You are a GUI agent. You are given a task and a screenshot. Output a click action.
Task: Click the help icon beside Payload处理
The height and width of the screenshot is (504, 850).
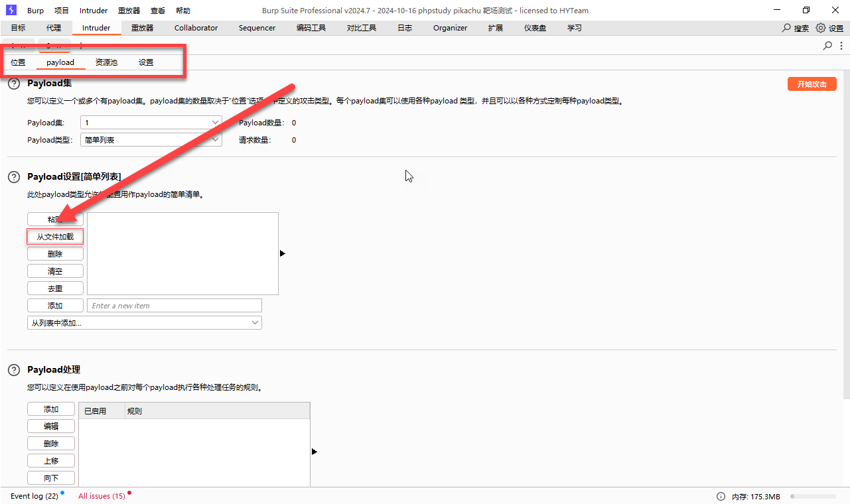click(x=13, y=370)
